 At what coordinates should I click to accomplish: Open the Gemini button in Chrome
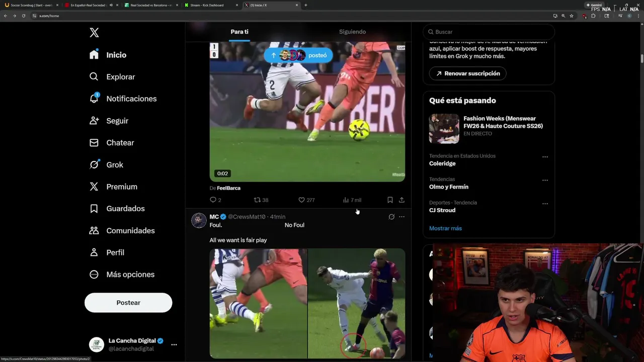pyautogui.click(x=594, y=5)
